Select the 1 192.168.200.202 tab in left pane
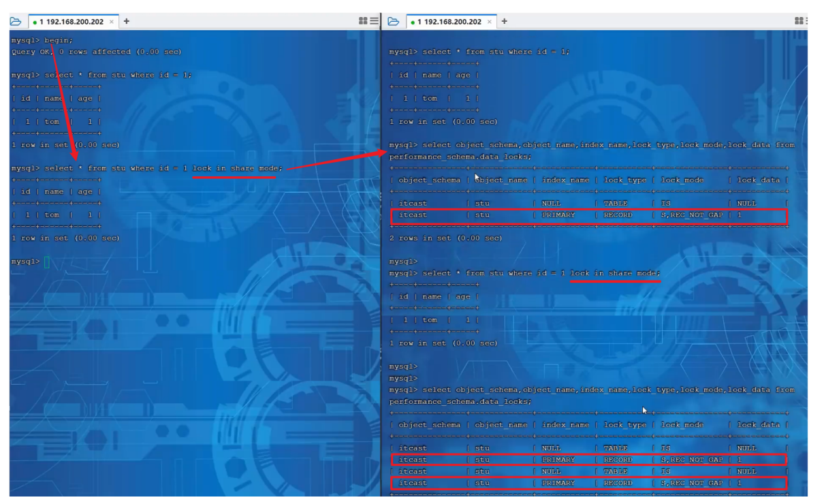The height and width of the screenshot is (504, 824). 73,21
